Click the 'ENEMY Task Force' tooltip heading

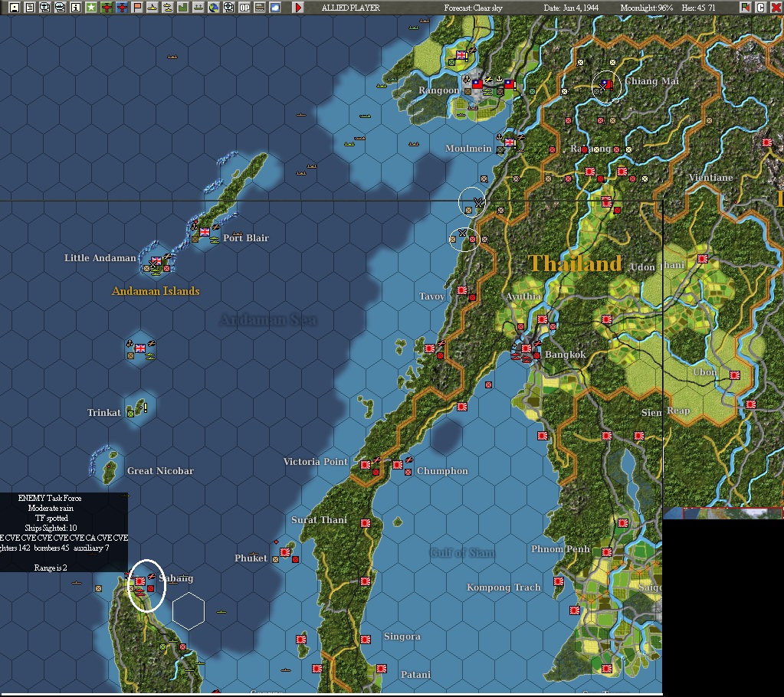[50, 498]
